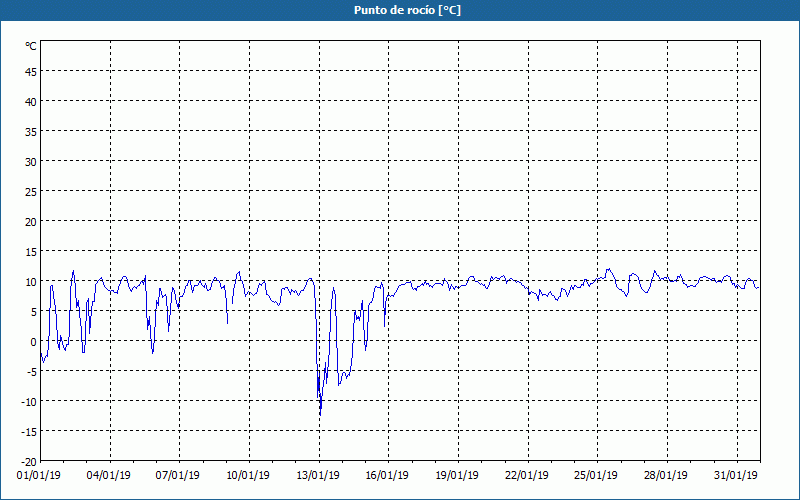Click the 40 y-axis label
This screenshot has height=500, width=800.
point(31,102)
